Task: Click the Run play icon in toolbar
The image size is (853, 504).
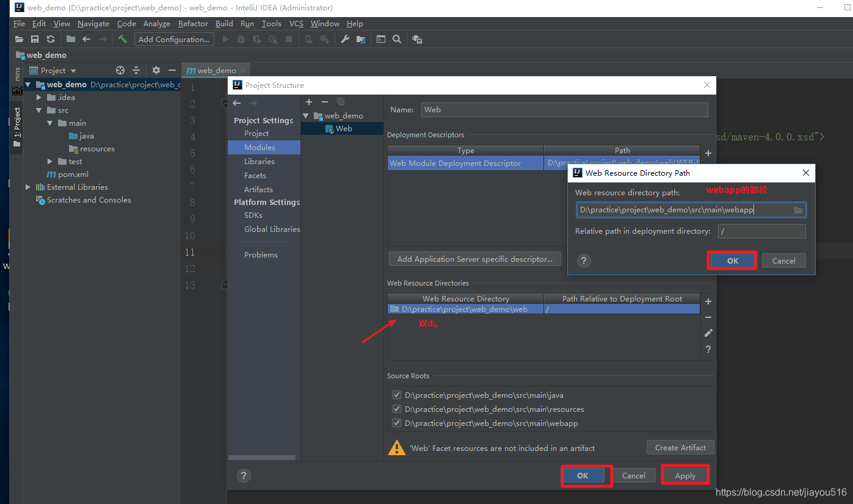Action: click(226, 39)
